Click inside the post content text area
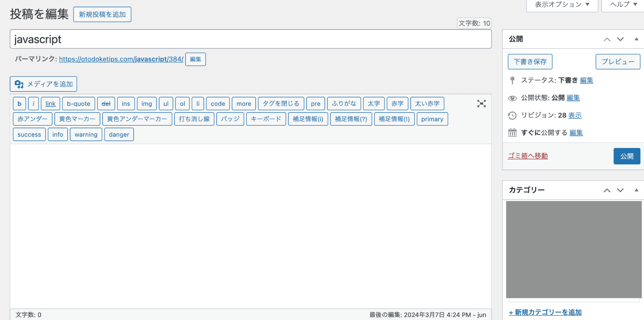The image size is (644, 320). [x=251, y=226]
